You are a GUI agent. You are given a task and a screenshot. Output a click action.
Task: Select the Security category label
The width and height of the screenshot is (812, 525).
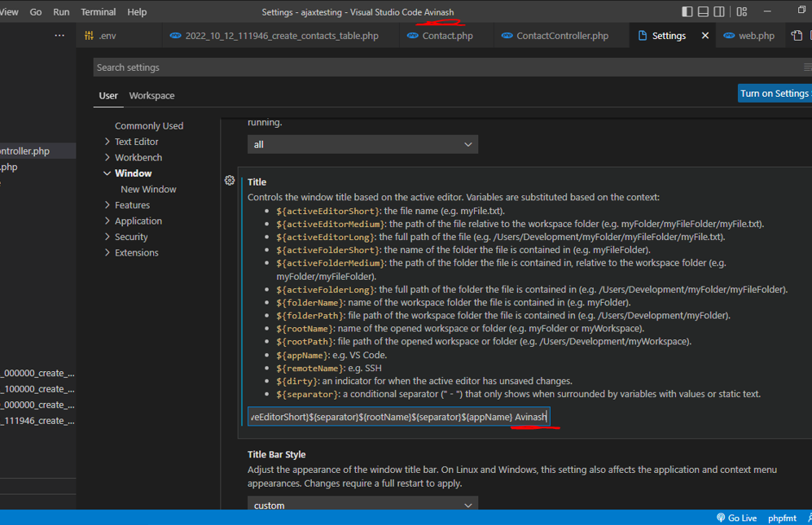coord(131,237)
